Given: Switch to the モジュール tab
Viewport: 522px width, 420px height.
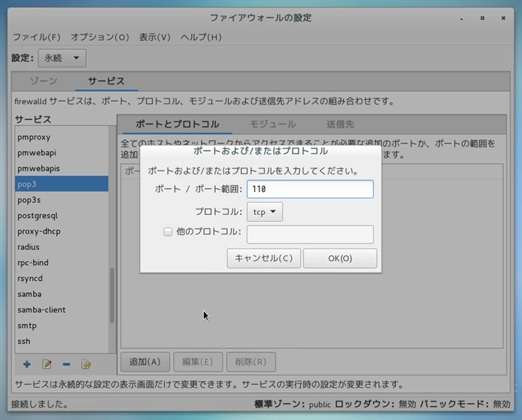Looking at the screenshot, I should [273, 124].
